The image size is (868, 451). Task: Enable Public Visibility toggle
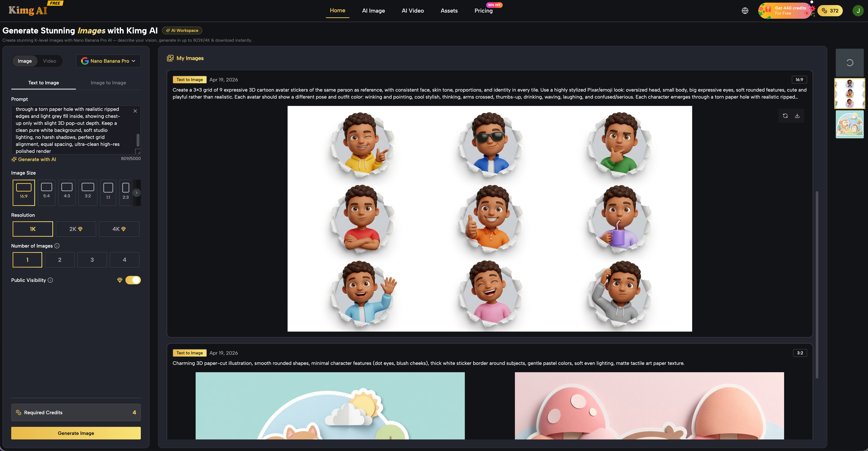133,280
